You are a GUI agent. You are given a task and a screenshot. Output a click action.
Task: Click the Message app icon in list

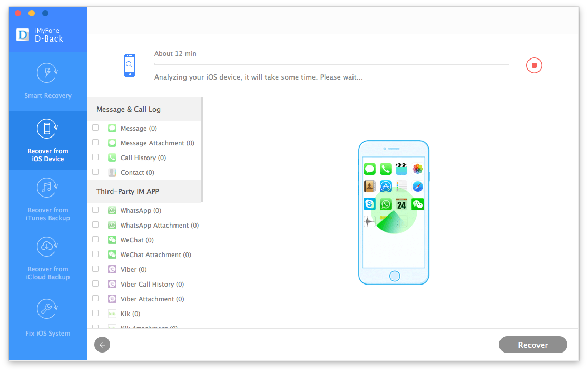tap(112, 128)
